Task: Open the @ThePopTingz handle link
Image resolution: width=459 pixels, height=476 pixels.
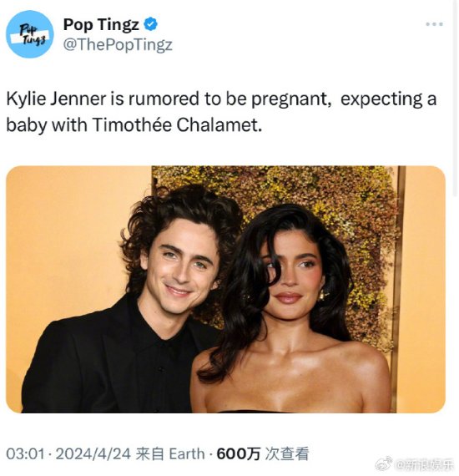Action: [118, 45]
